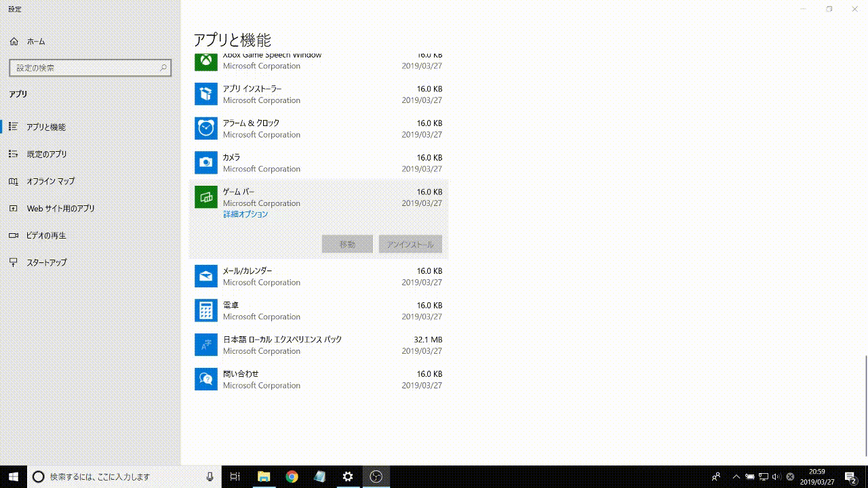Click the アラーム & クロック app icon
Image resolution: width=868 pixels, height=488 pixels.
pyautogui.click(x=206, y=129)
